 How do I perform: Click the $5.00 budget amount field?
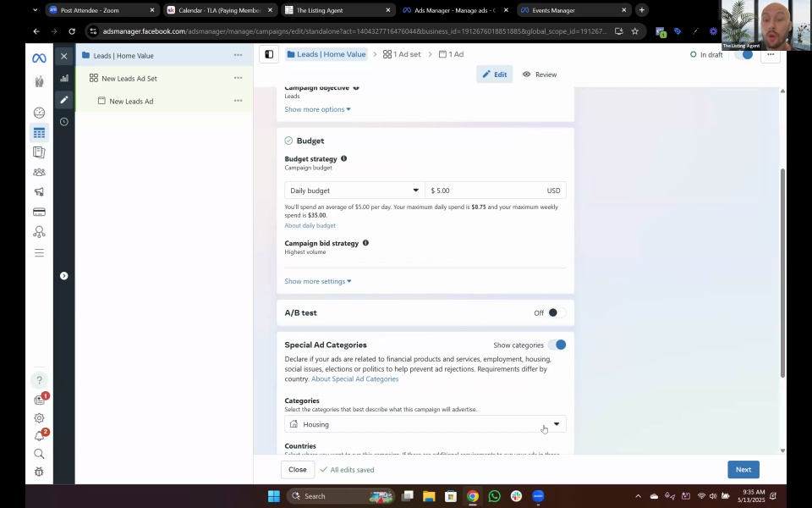(496, 190)
